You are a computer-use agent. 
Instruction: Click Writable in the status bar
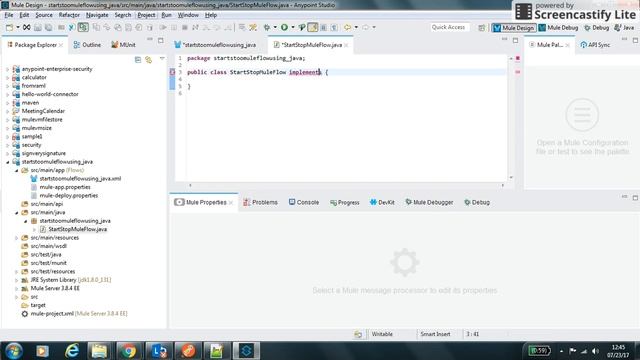[x=382, y=334]
